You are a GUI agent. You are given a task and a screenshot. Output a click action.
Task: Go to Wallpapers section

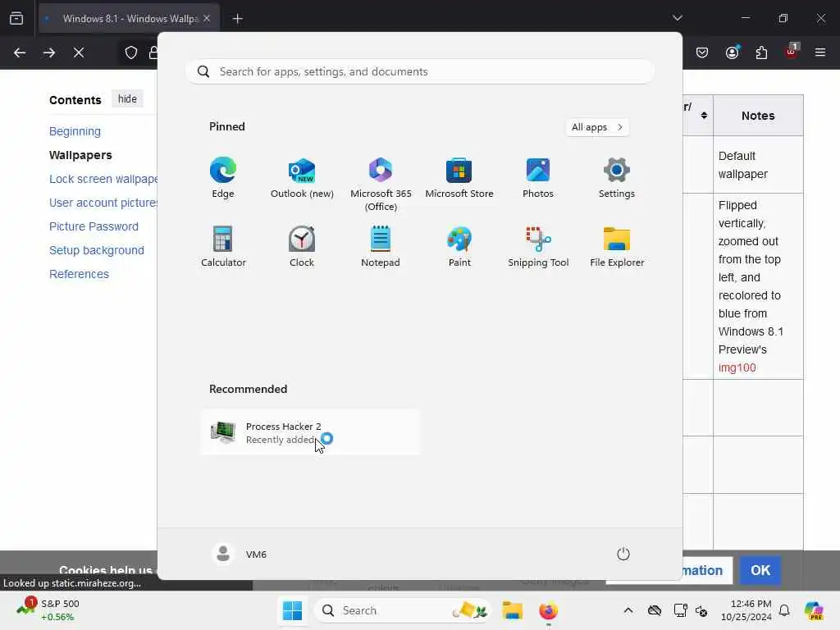click(80, 155)
